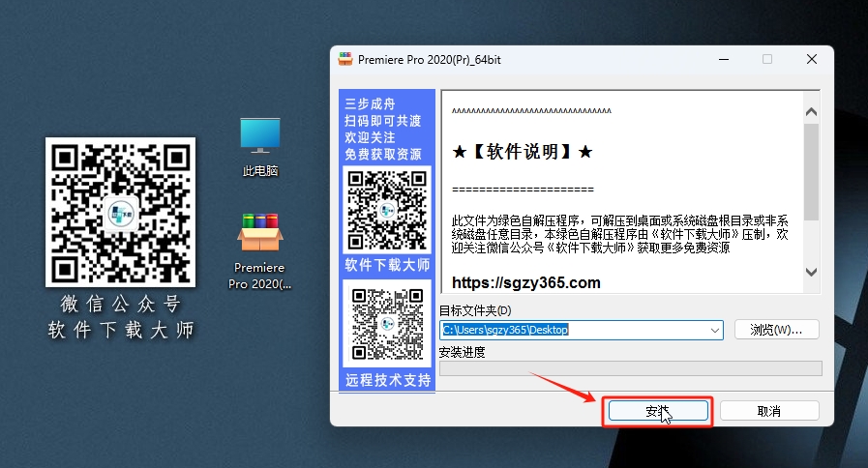Minimize the Premiere Pro installer window
The width and height of the screenshot is (868, 468).
724,59
